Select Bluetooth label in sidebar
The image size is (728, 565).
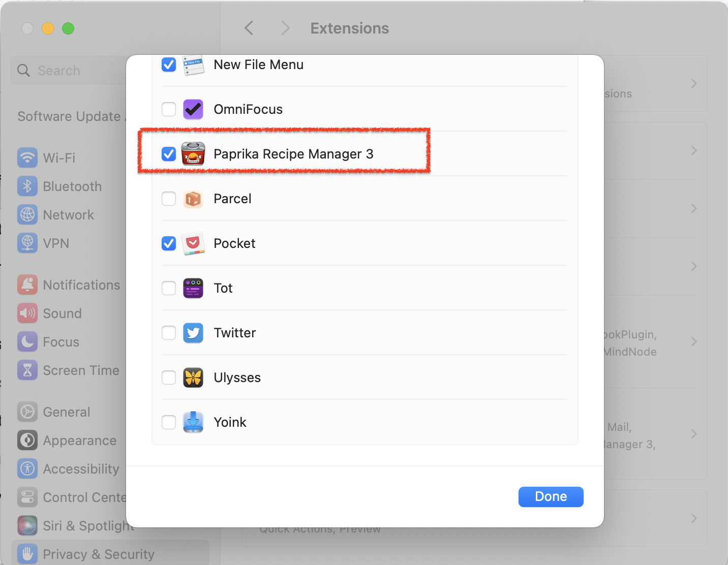(x=72, y=186)
